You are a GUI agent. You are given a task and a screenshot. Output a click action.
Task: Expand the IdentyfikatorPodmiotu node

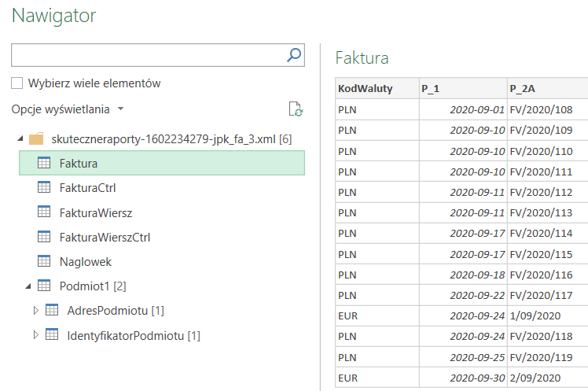pyautogui.click(x=35, y=335)
